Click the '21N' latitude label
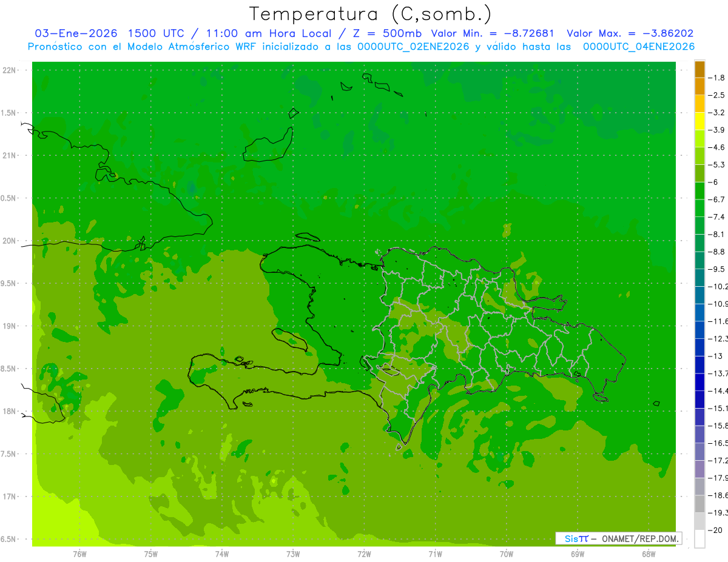The image size is (728, 562). [9, 156]
